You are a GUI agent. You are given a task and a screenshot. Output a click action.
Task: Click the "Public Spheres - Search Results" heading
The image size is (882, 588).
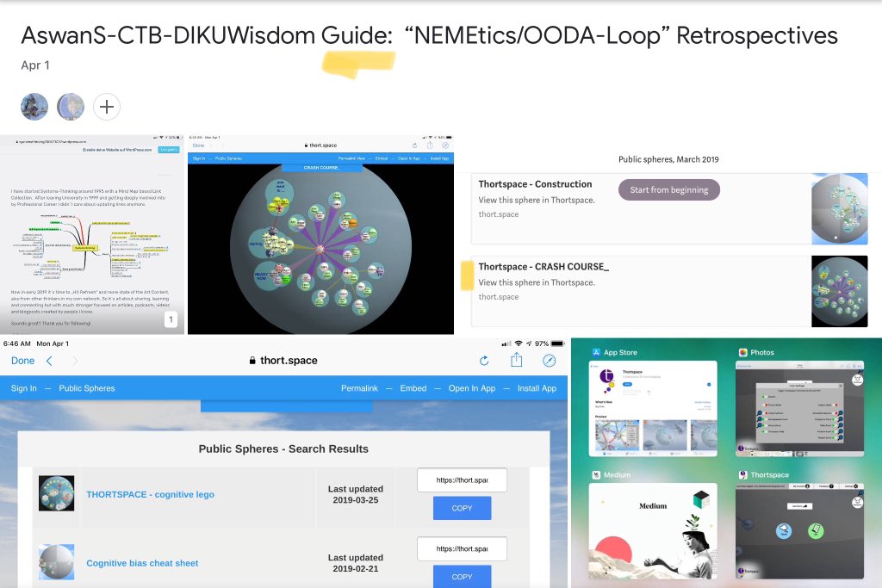pos(283,449)
